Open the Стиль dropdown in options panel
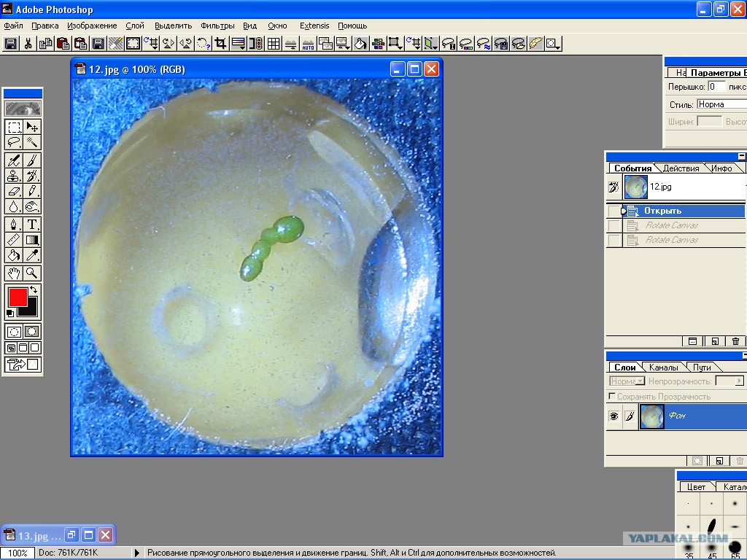Viewport: 747px width, 560px height. (721, 104)
